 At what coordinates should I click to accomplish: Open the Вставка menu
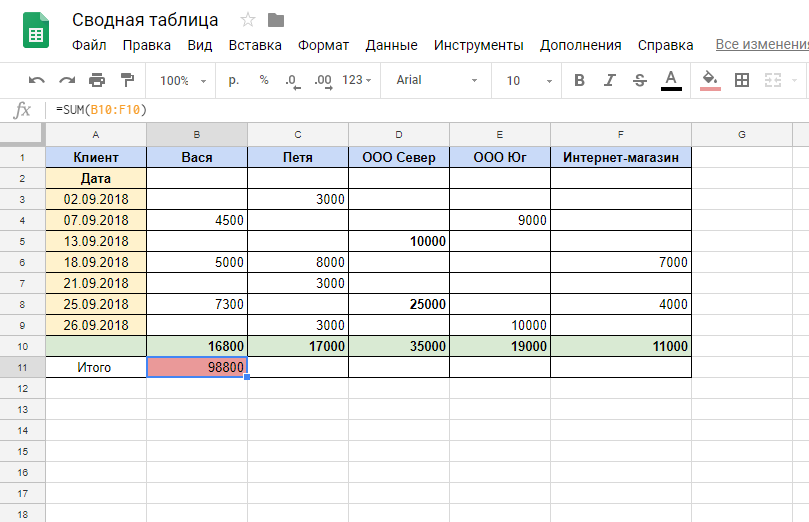tap(255, 45)
